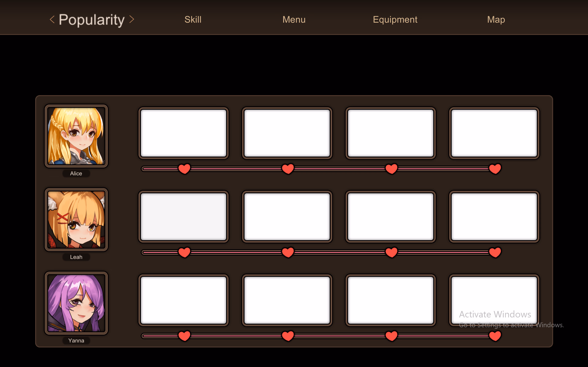The height and width of the screenshot is (367, 588).
Task: Click the fourth heart on Yanna's popularity bar
Action: (x=495, y=336)
